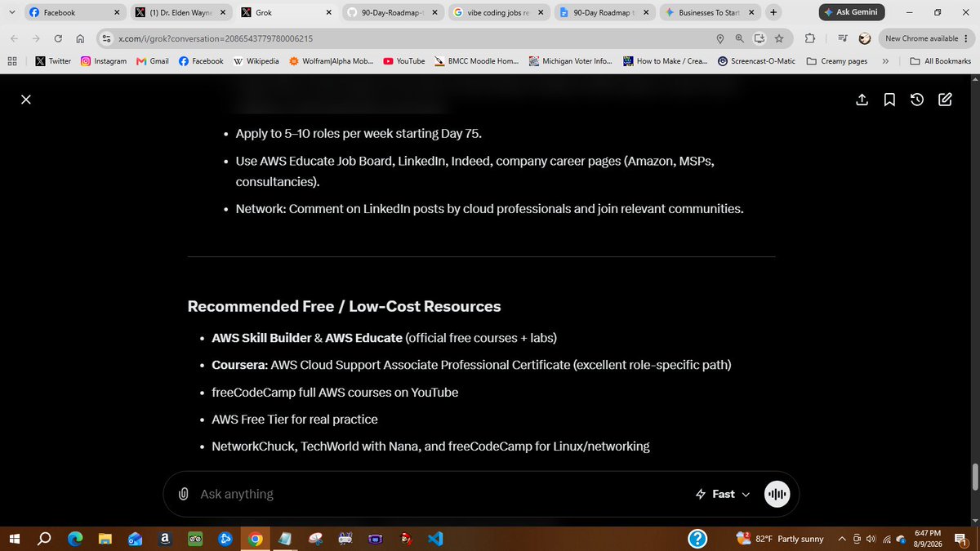The height and width of the screenshot is (551, 980).
Task: Close the vibe coding jobs tab
Action: (540, 12)
